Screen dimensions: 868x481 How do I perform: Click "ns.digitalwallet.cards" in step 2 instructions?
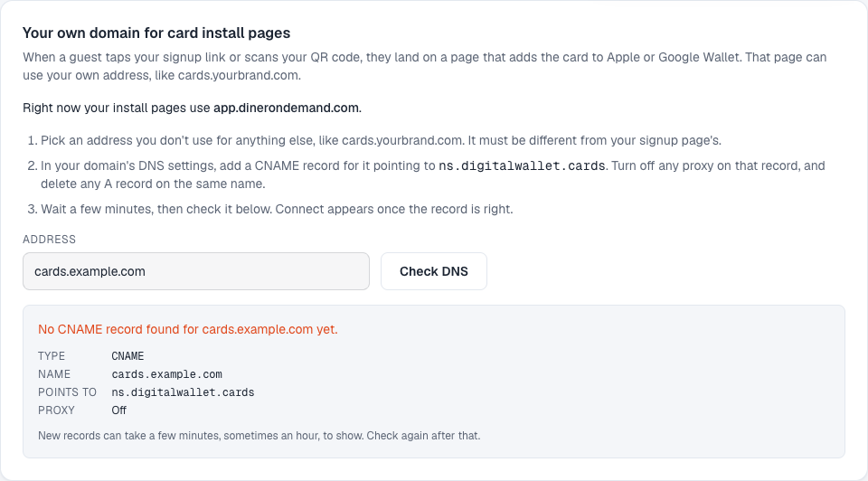click(522, 166)
